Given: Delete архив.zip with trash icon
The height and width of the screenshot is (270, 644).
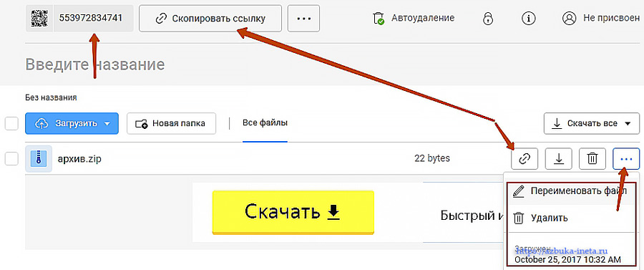Looking at the screenshot, I should [x=592, y=158].
